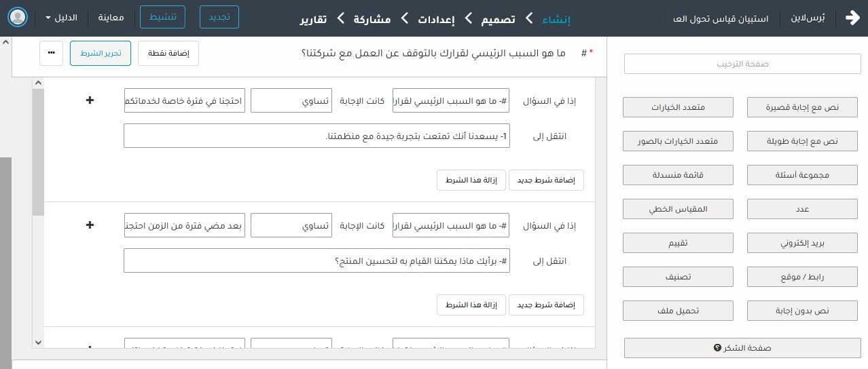Add قائمة منسدلة dropdown question
868x369 pixels.
(x=678, y=175)
